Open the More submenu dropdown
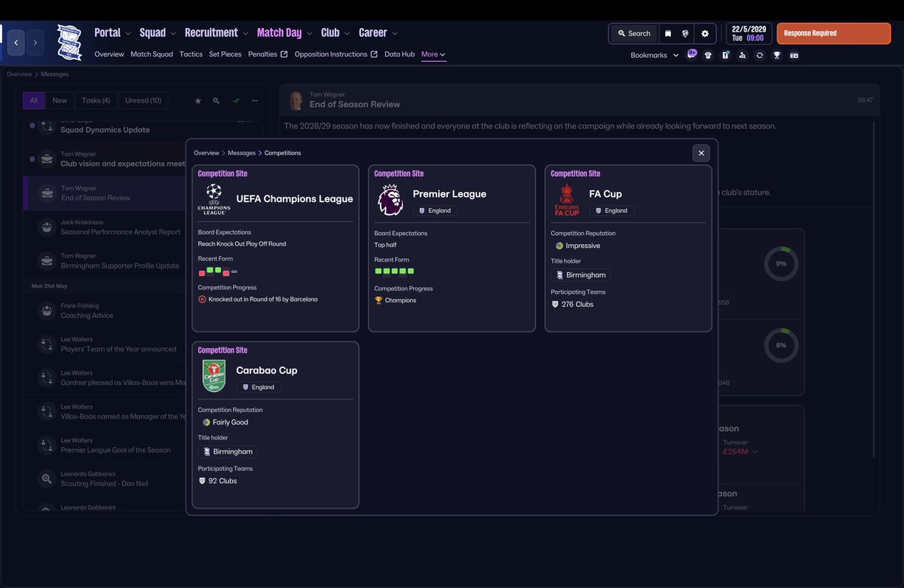This screenshot has width=904, height=588. (433, 54)
